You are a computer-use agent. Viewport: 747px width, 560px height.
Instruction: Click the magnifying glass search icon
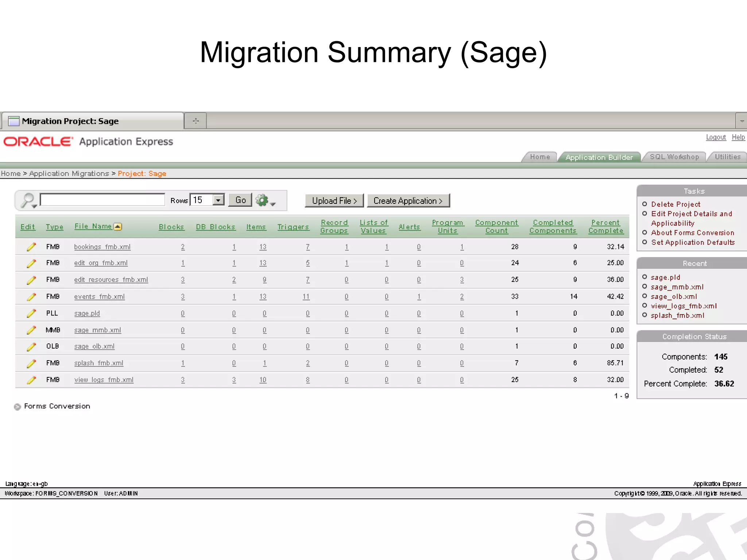[28, 200]
